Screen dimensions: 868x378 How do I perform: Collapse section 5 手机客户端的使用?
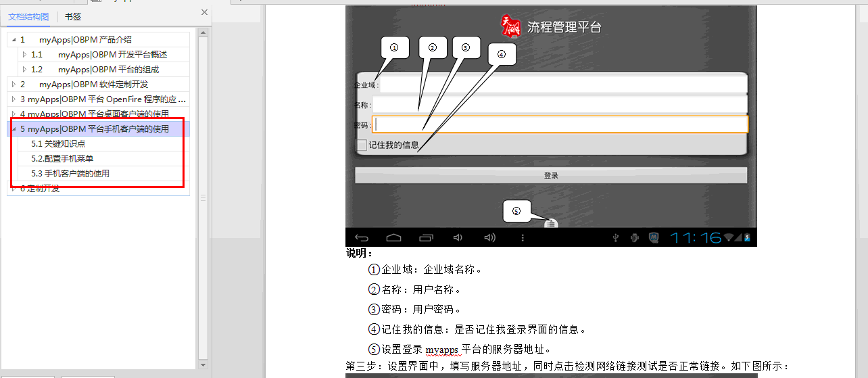click(x=14, y=129)
